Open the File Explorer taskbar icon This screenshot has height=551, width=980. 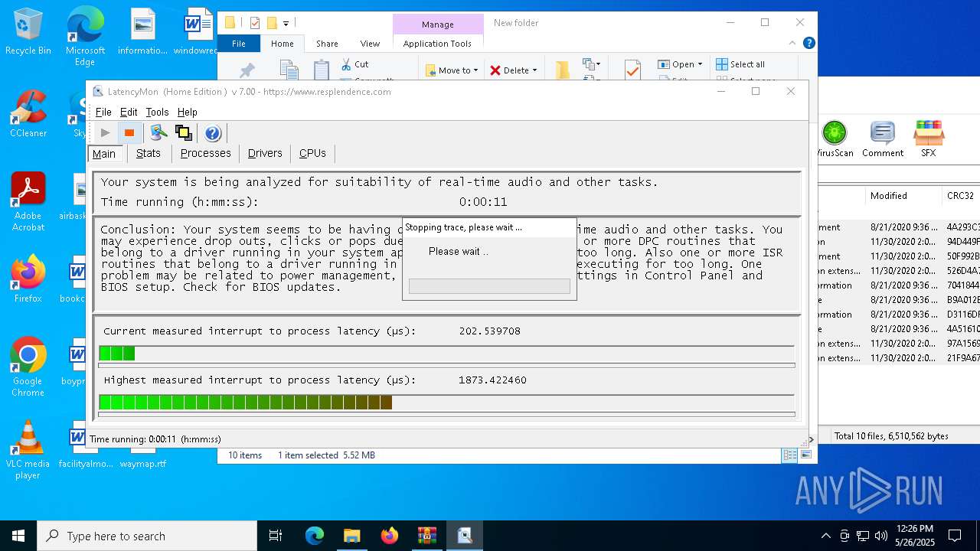351,536
